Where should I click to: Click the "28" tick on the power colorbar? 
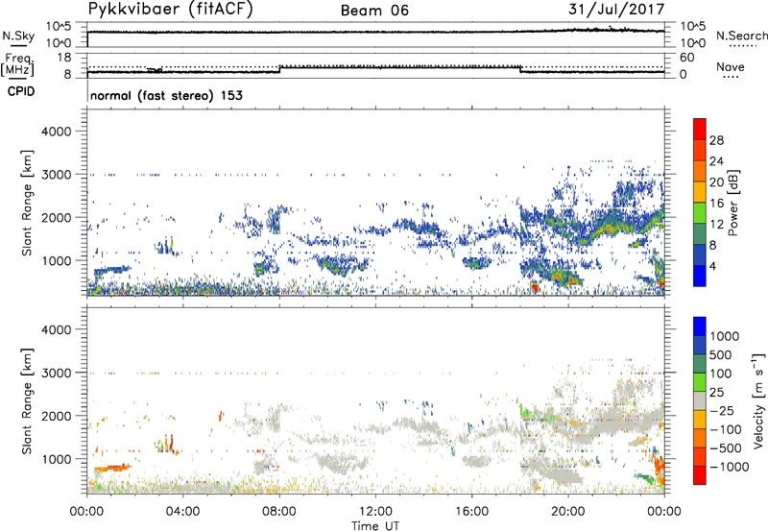(716, 140)
